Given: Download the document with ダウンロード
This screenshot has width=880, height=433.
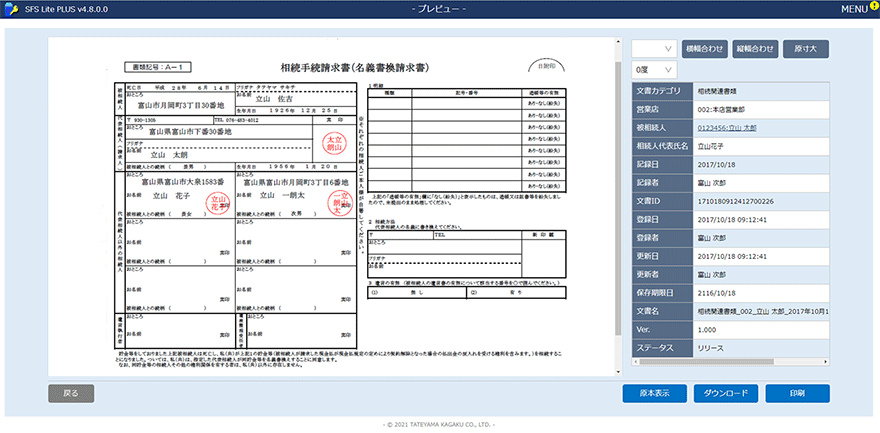Looking at the screenshot, I should click(729, 393).
